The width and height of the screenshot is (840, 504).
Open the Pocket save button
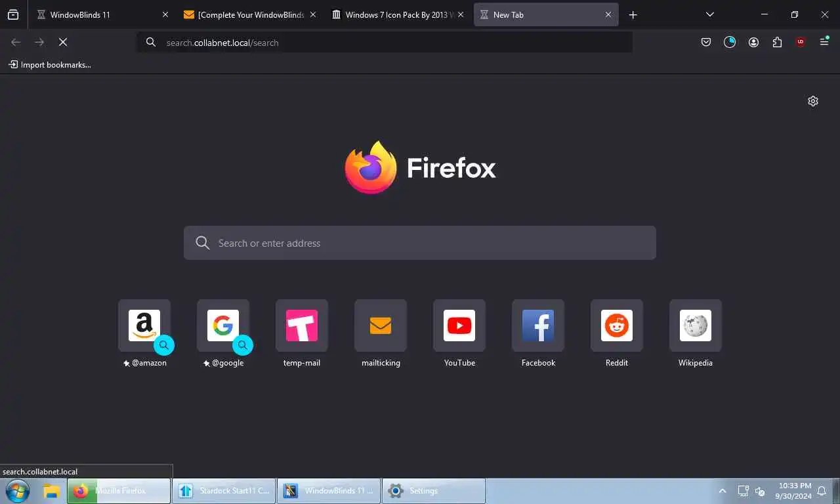pos(706,42)
